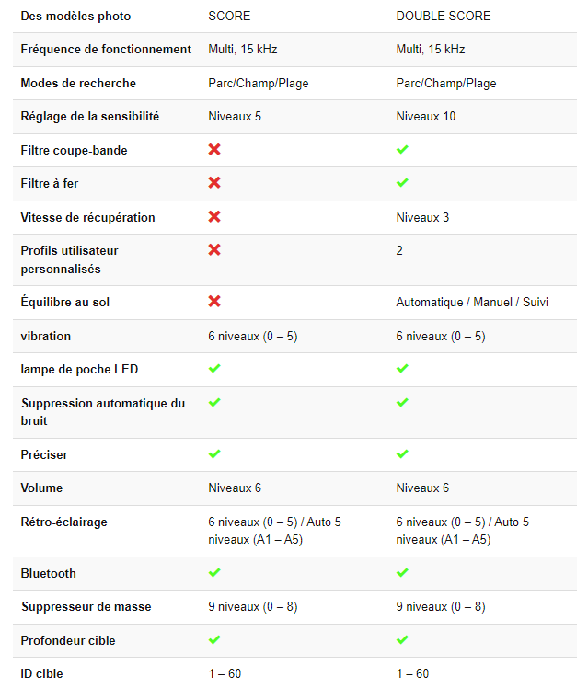This screenshot has height=700, width=588.
Task: Click the Rétro-éclairage row label
Action: [63, 522]
